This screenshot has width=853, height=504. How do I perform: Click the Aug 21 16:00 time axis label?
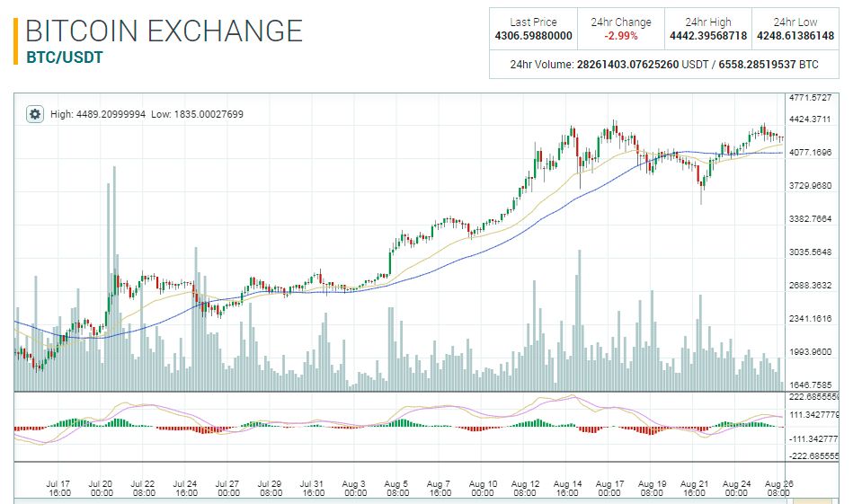coord(694,488)
